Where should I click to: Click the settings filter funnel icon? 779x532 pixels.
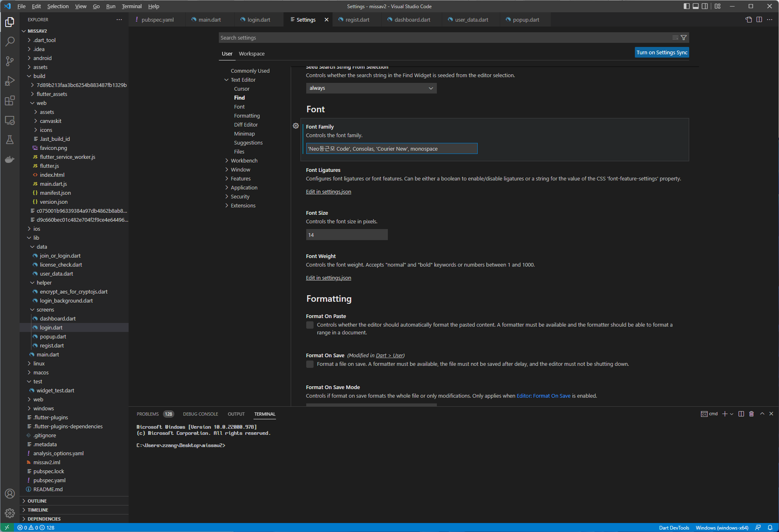point(684,38)
